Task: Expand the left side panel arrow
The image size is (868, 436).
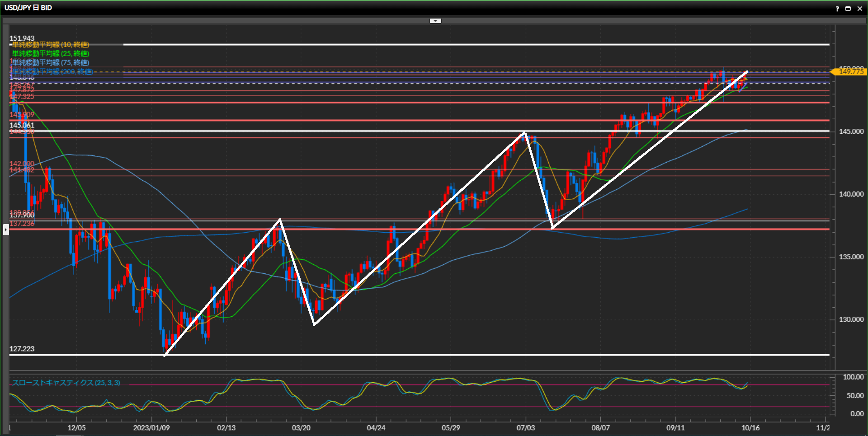Action: point(6,230)
